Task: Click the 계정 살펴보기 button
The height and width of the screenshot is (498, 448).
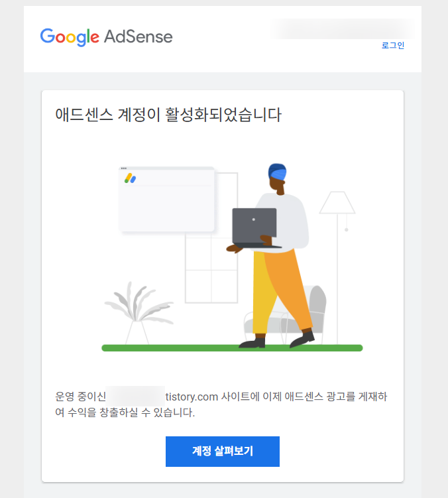Action: pyautogui.click(x=223, y=452)
